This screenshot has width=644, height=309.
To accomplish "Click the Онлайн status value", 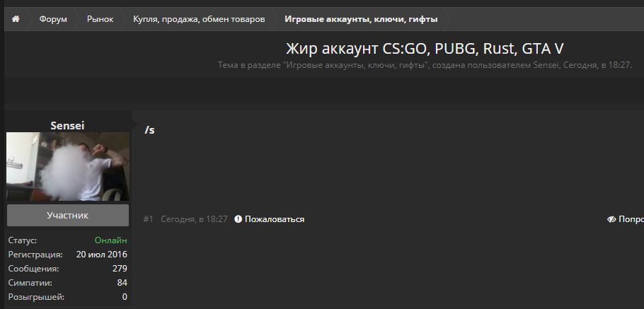I will pos(111,240).
